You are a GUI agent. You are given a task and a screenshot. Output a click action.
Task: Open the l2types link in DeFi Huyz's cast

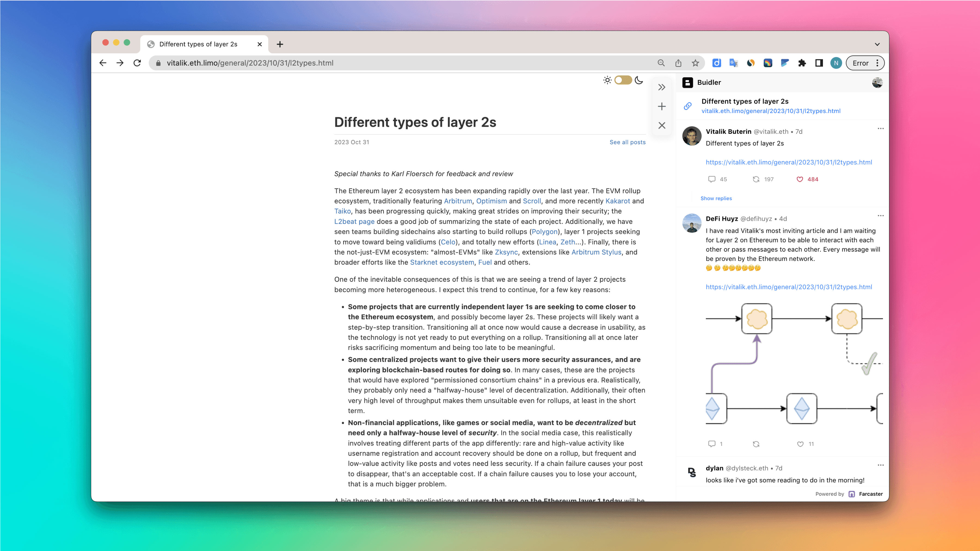click(789, 287)
